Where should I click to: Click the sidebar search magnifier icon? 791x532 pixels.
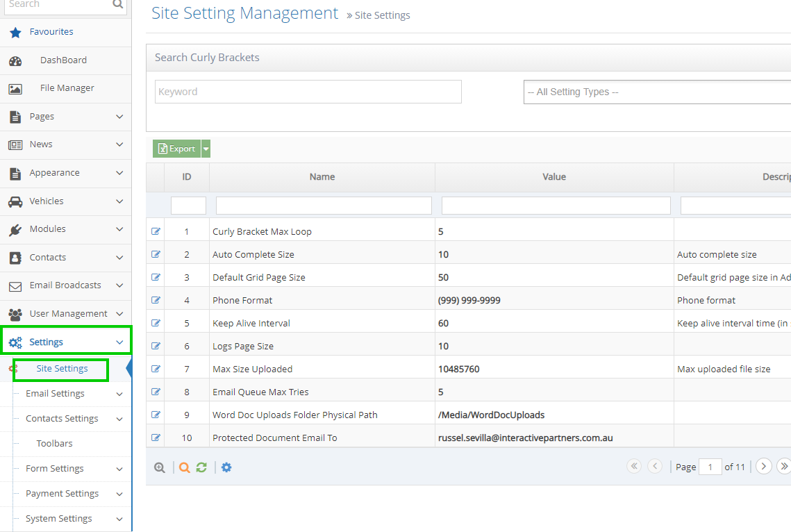(118, 4)
